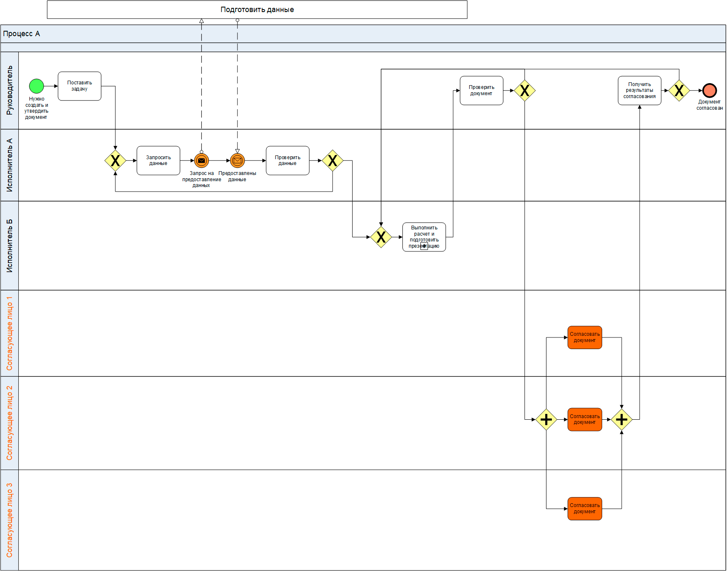Select 'Согласовать документ' in the Согласующее лицо 3 lane
728x571 pixels.
(x=584, y=508)
